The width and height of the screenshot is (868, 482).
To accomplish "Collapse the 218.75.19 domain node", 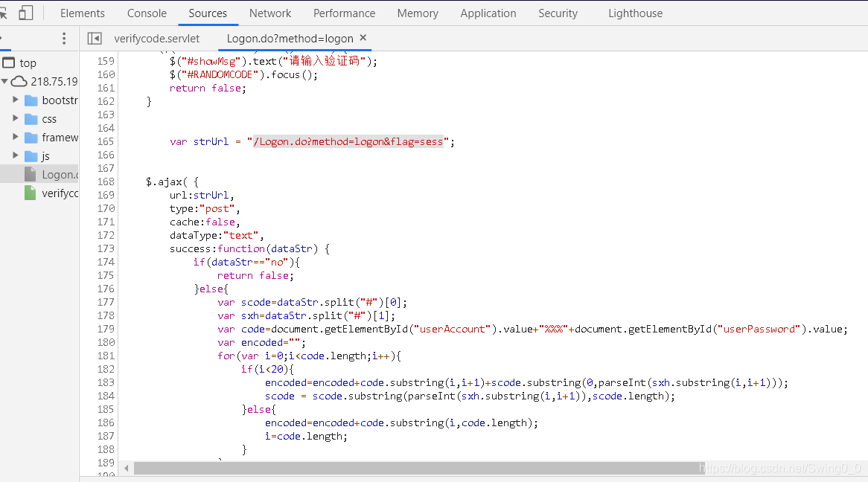I will tap(4, 81).
